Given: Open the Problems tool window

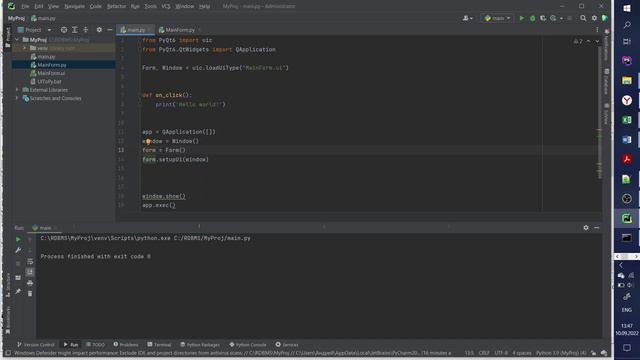Looking at the screenshot, I should click(x=126, y=345).
